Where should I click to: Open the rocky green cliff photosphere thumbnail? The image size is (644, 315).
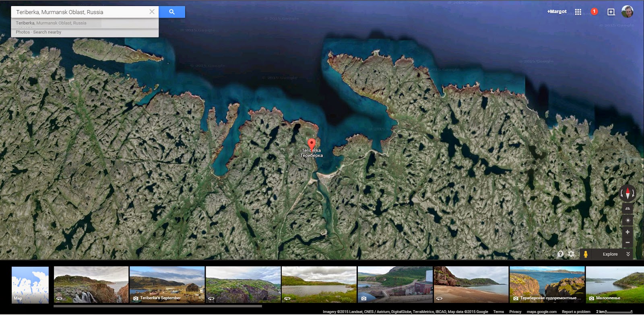click(x=243, y=284)
